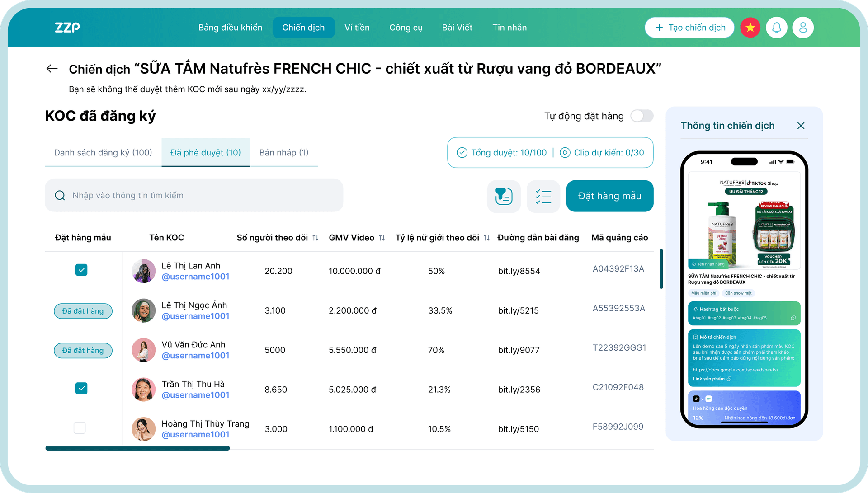
Task: Open the notification bell icon
Action: click(776, 28)
